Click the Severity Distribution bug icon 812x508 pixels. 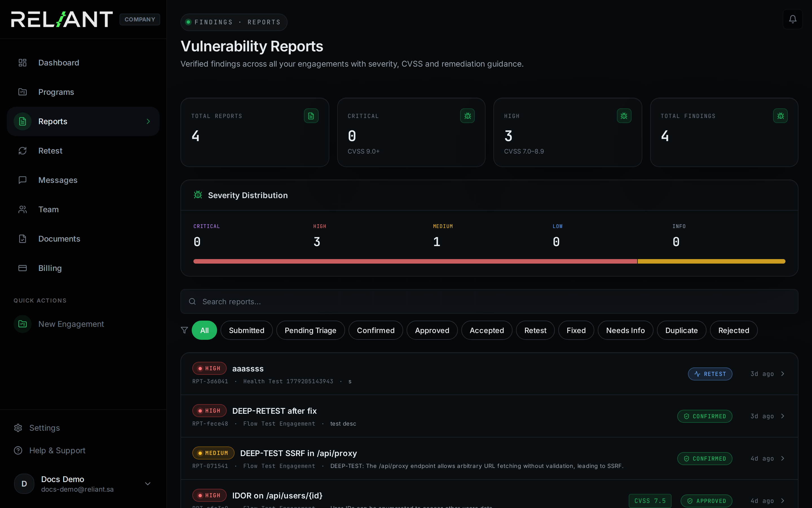click(198, 195)
